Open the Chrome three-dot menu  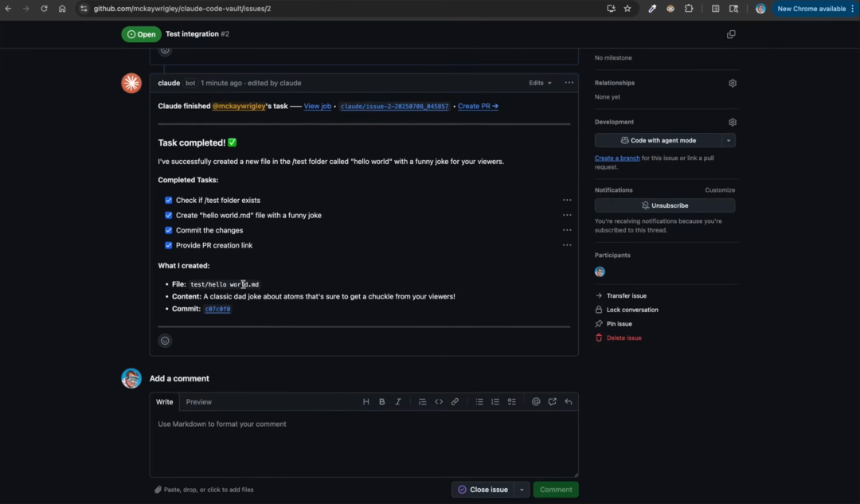coord(852,9)
